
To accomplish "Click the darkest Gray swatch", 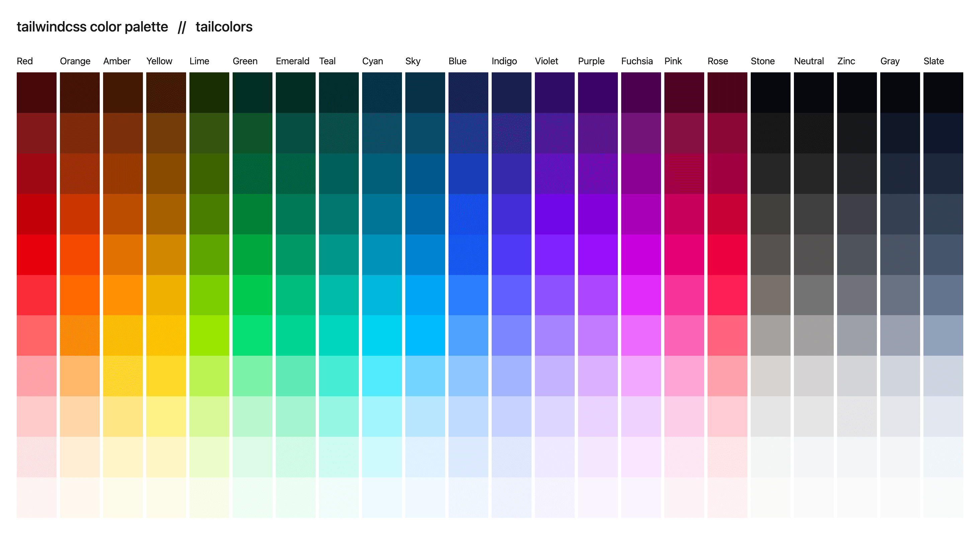I will (x=900, y=92).
